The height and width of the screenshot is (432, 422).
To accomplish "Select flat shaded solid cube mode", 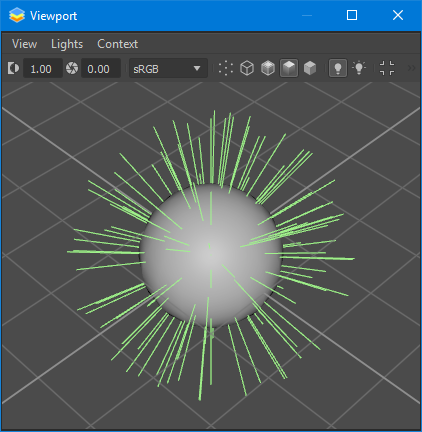I will click(310, 68).
